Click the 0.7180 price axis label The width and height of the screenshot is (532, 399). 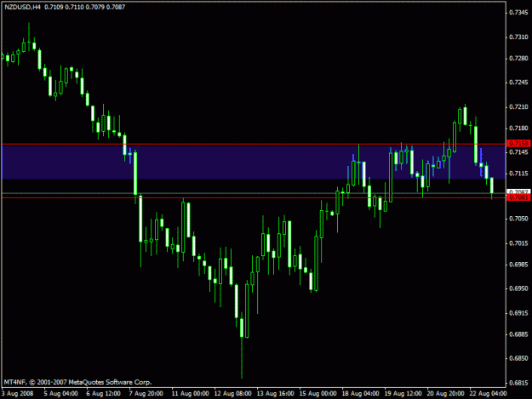click(518, 128)
